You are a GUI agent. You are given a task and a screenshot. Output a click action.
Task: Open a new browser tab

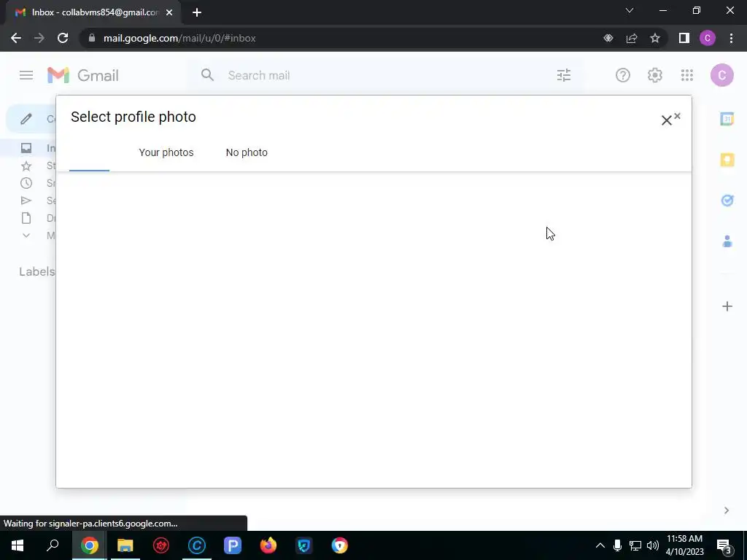(x=197, y=12)
